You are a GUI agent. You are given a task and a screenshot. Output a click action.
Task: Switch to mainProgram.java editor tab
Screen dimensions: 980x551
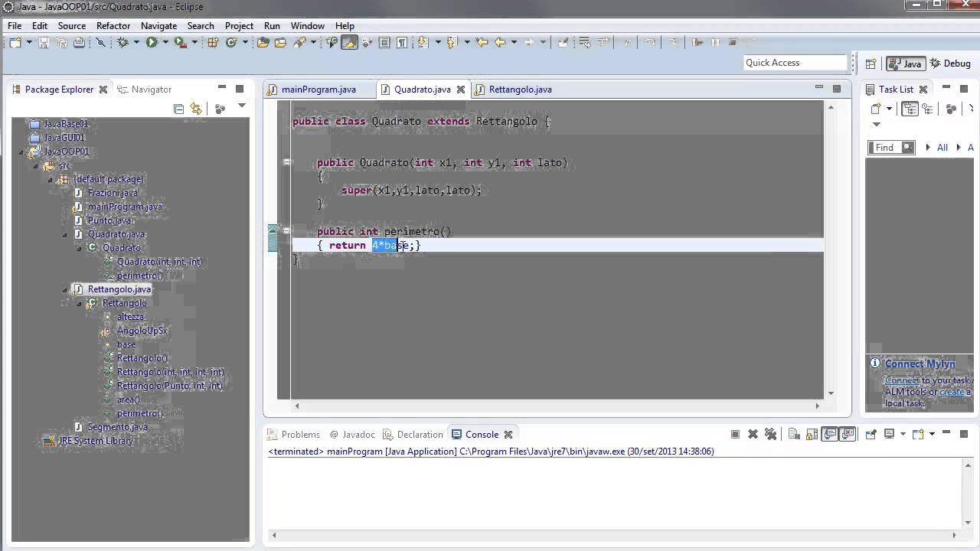coord(318,90)
